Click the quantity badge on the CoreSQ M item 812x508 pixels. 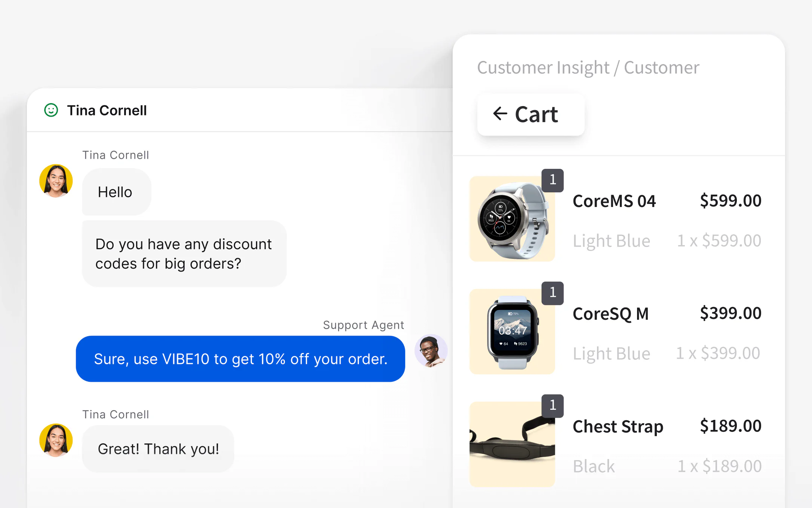click(552, 293)
